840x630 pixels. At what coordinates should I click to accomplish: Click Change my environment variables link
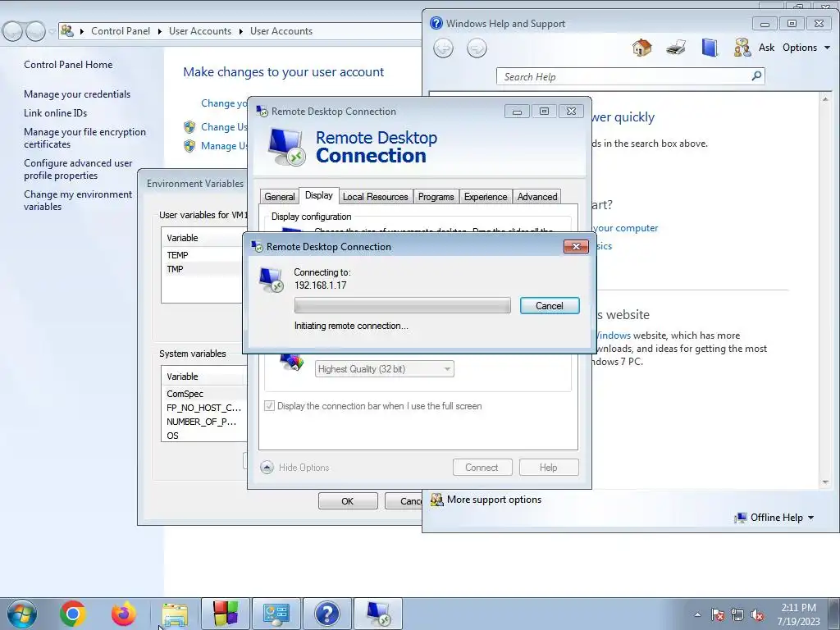tap(78, 200)
